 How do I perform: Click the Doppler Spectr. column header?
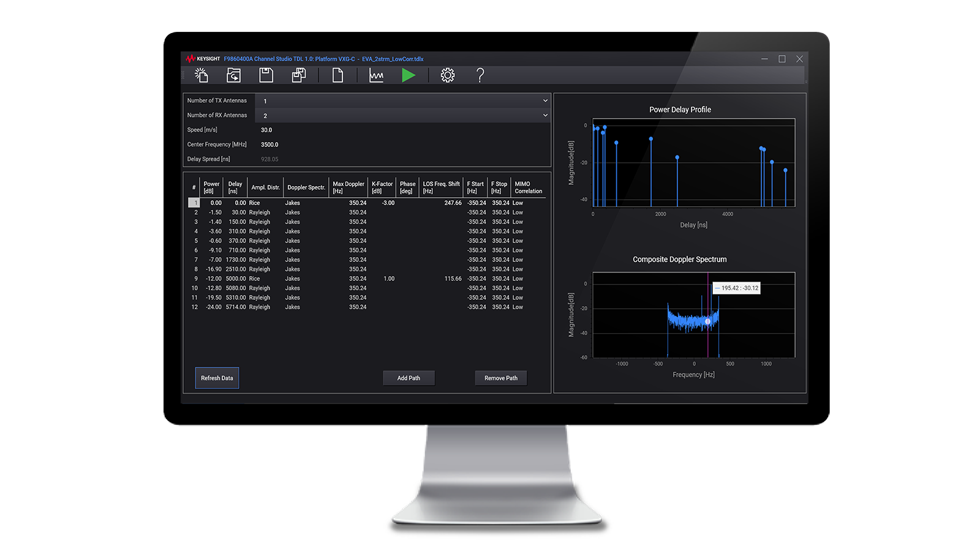coord(306,188)
